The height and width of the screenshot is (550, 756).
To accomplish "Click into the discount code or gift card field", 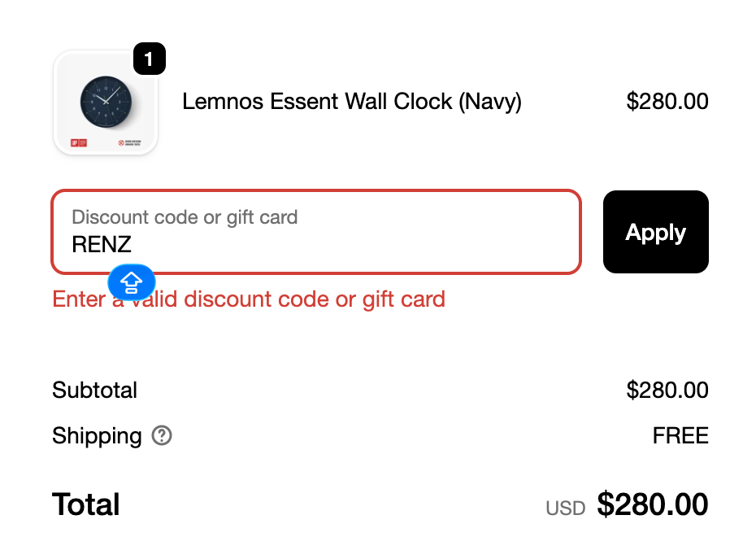I will point(316,232).
